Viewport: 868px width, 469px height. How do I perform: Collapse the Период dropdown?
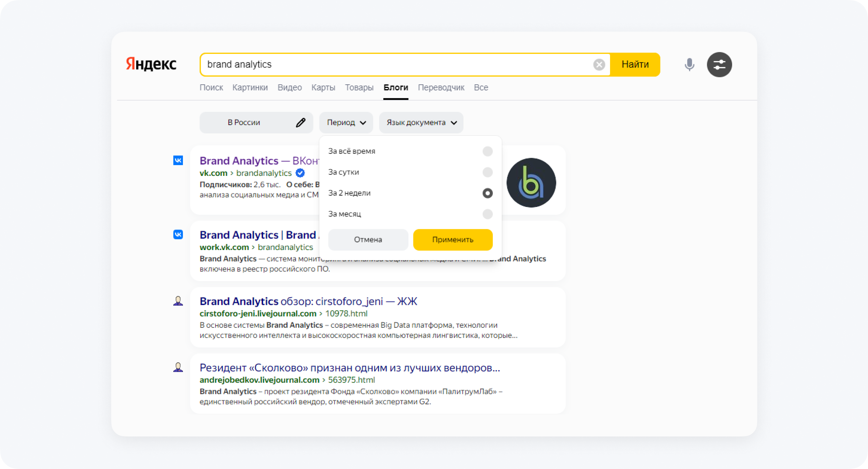click(346, 123)
